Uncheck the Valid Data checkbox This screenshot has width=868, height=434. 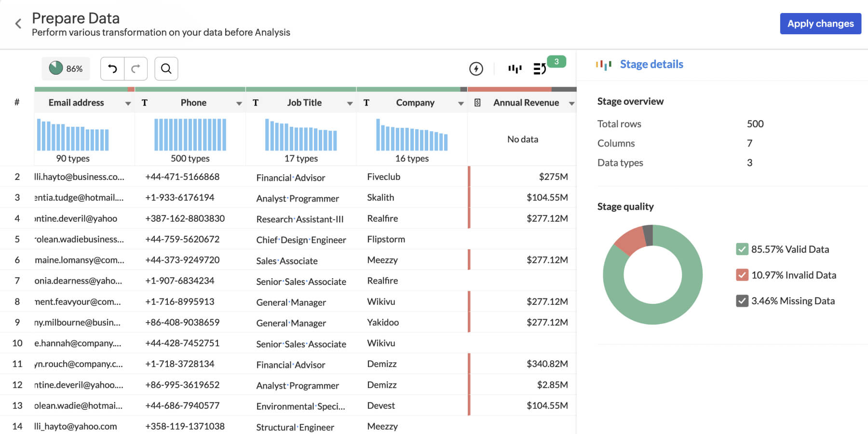(742, 249)
